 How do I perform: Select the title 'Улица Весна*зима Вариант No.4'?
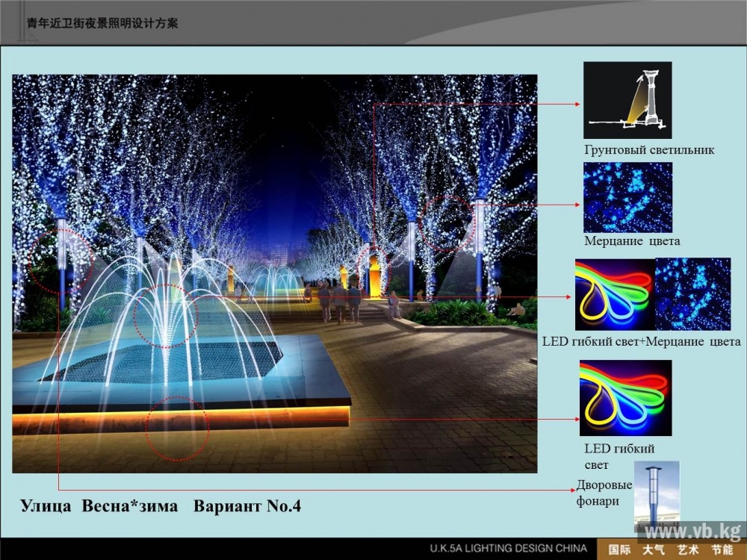(161, 505)
